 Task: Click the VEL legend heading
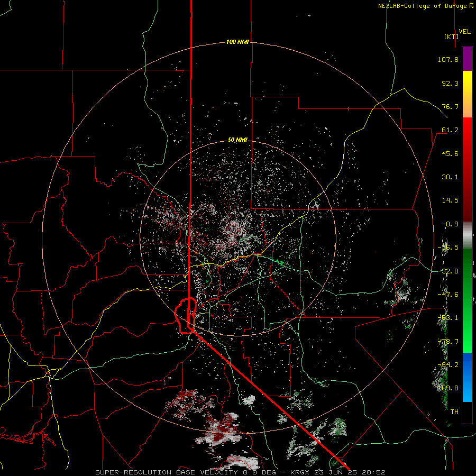coord(464,32)
